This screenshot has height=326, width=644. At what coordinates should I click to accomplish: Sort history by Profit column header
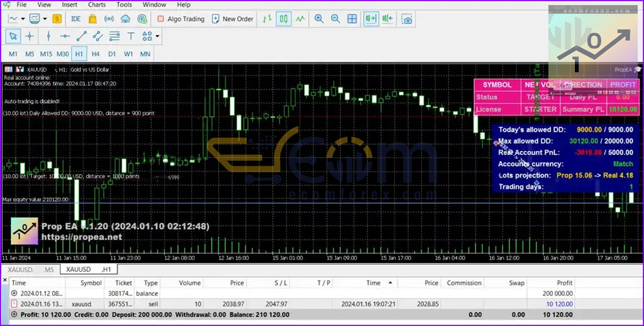pyautogui.click(x=564, y=283)
